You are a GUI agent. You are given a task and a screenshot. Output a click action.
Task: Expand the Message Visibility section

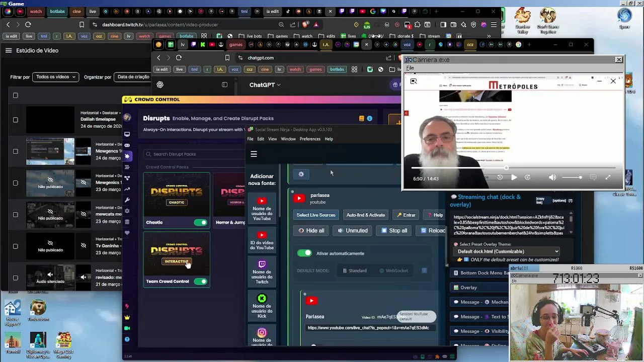[480, 331]
